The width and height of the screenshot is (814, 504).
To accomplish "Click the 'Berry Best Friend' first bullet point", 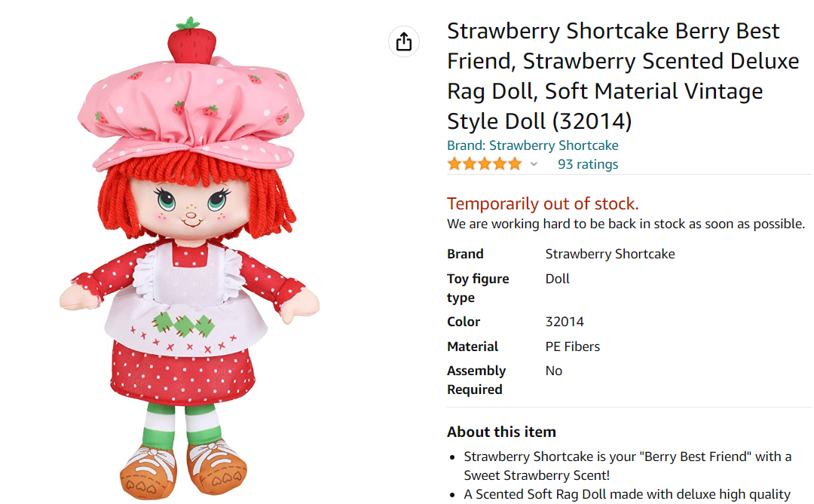I will [x=627, y=466].
